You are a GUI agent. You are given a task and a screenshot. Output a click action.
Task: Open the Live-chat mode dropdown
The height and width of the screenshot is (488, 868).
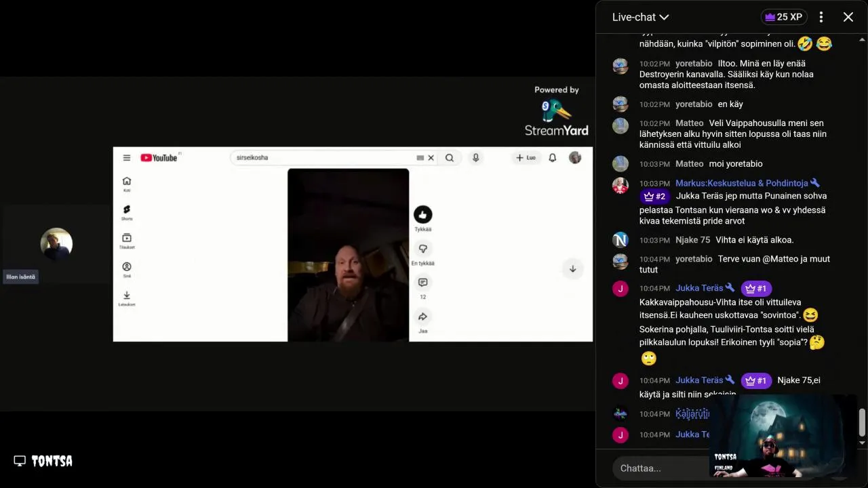640,17
